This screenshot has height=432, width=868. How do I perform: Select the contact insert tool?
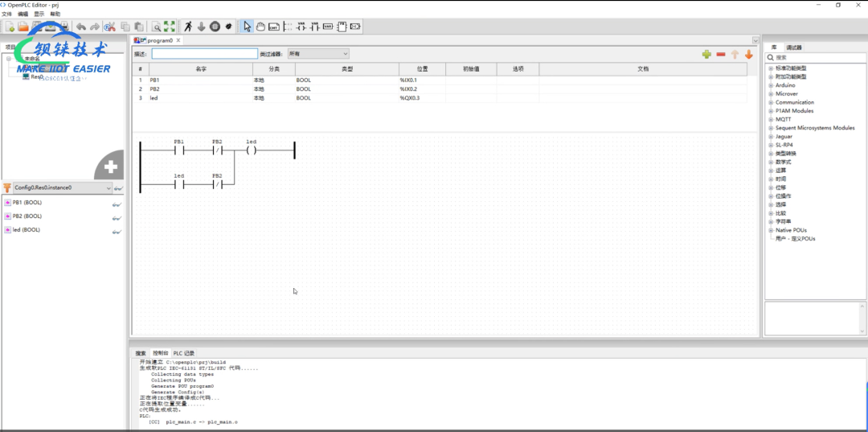coord(314,27)
